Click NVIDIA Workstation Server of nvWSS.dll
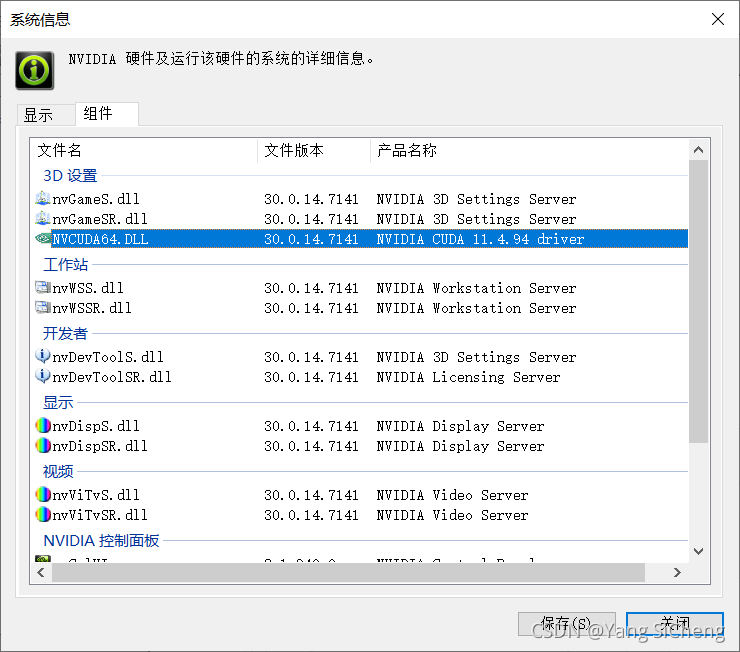 click(476, 288)
